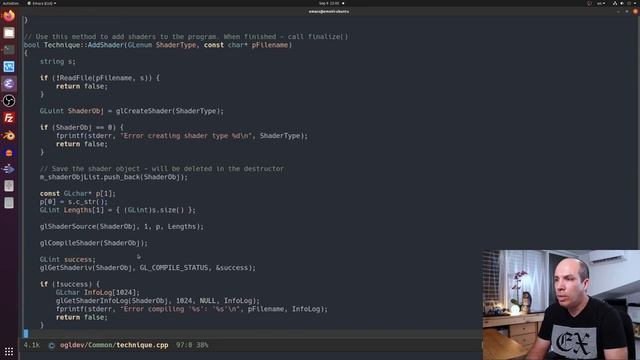Click the 'string s;' declaration line
The width and height of the screenshot is (640, 360).
(x=58, y=62)
